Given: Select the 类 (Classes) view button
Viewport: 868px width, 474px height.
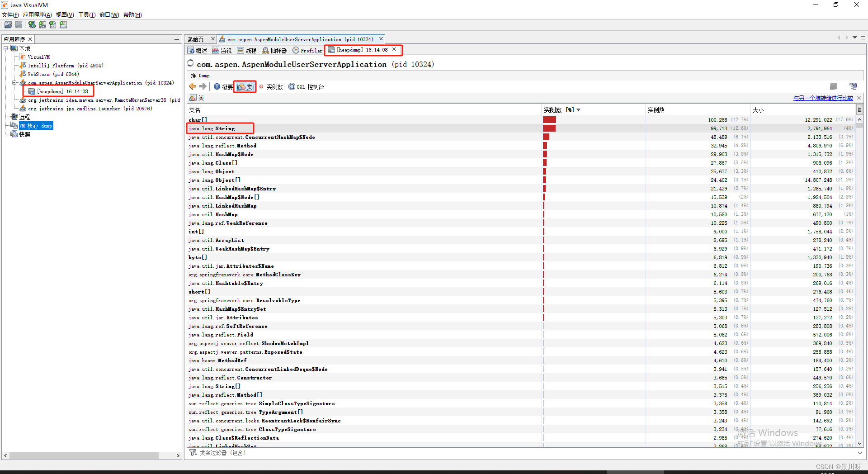Looking at the screenshot, I should pyautogui.click(x=245, y=87).
